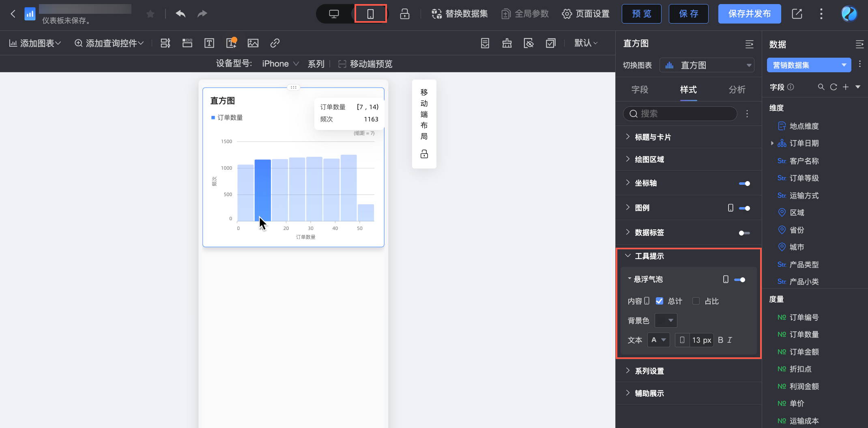Screen dimensions: 868x428
Task: Insert a text box widget
Action: (209, 43)
